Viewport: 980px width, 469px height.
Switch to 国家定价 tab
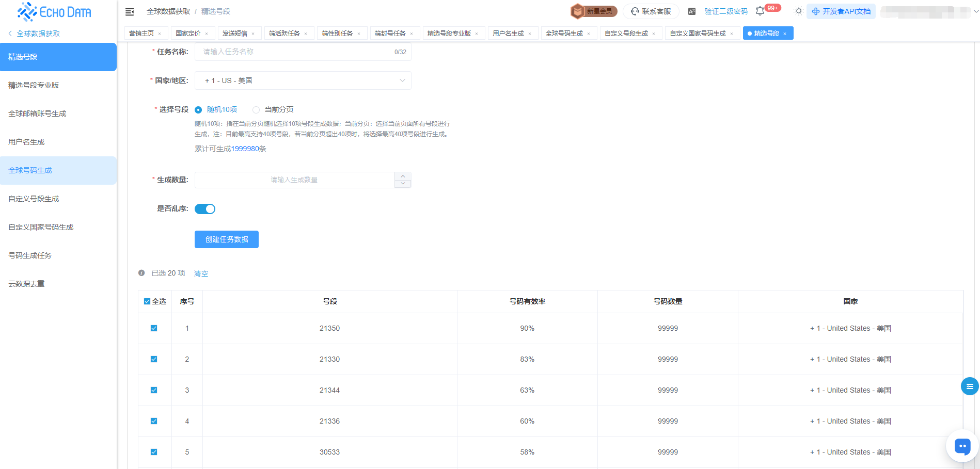tap(188, 34)
